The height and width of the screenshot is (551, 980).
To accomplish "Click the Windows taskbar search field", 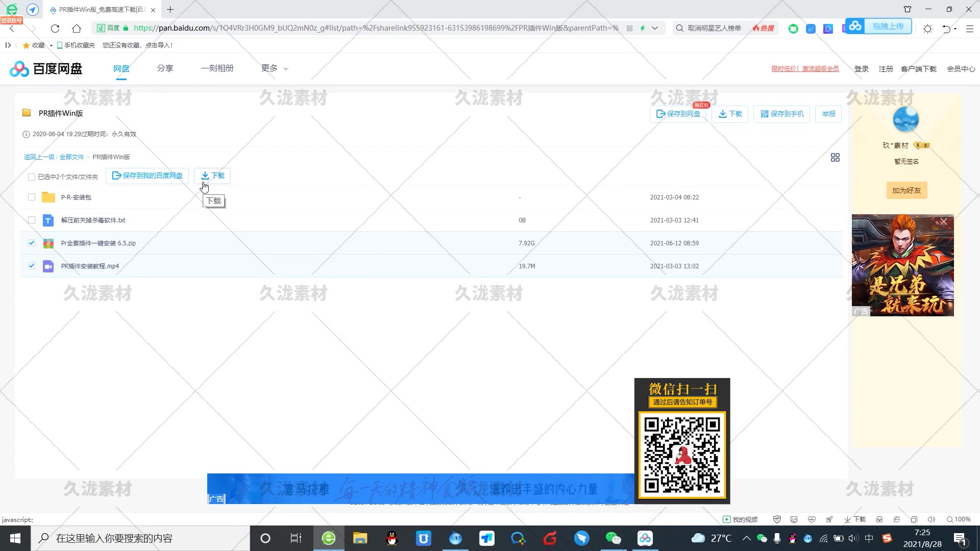I will (x=140, y=538).
